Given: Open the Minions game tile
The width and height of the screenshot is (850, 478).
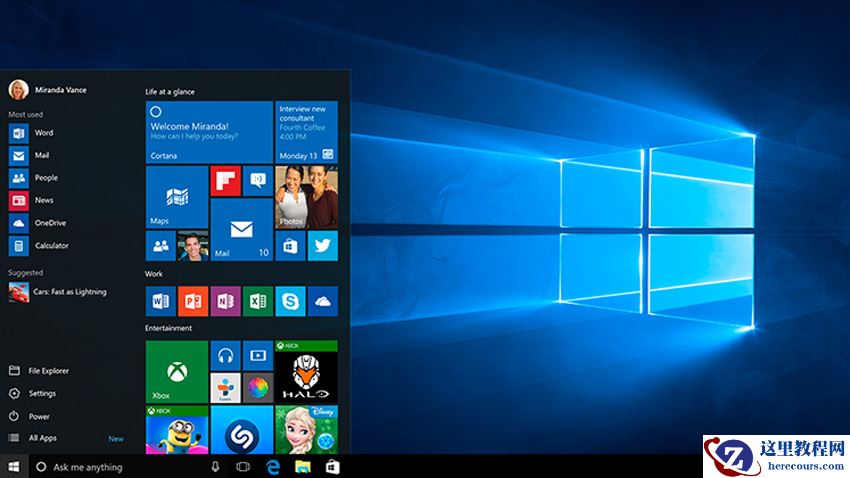Looking at the screenshot, I should (177, 430).
